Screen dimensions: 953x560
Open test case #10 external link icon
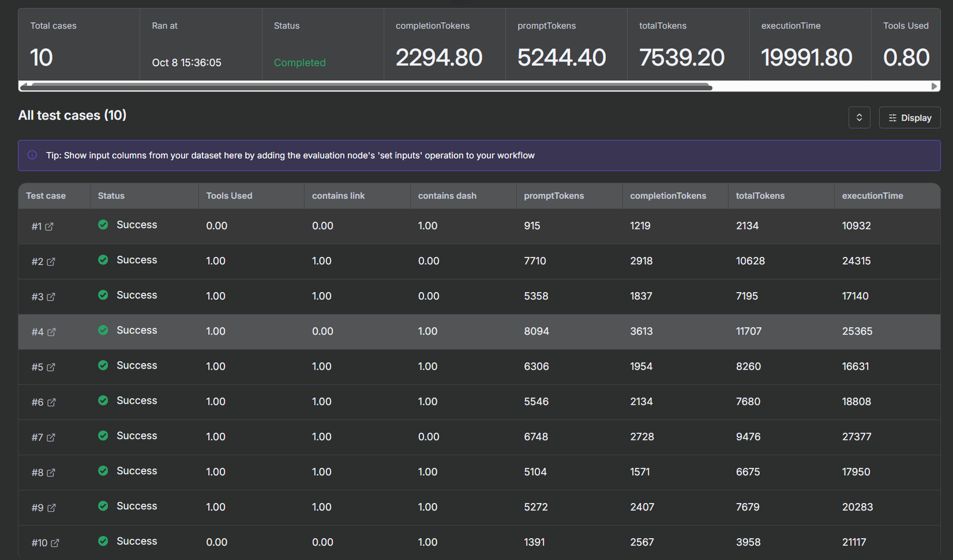pos(55,543)
